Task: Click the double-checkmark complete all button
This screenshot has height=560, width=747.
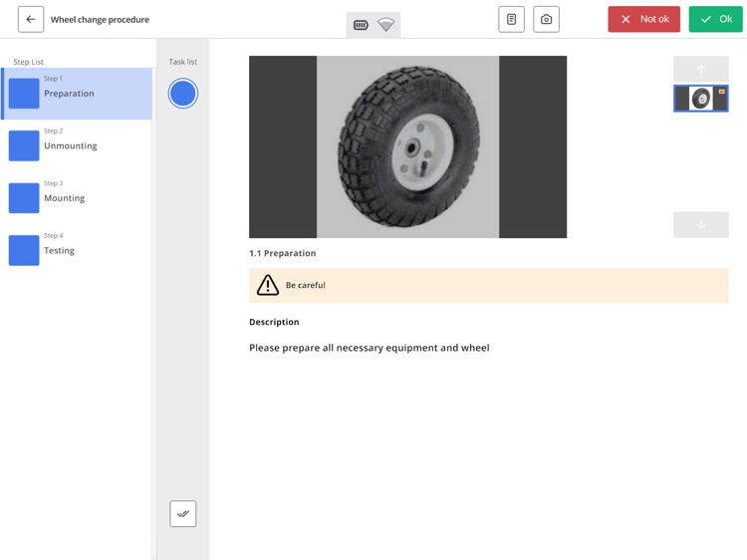Action: 183,514
